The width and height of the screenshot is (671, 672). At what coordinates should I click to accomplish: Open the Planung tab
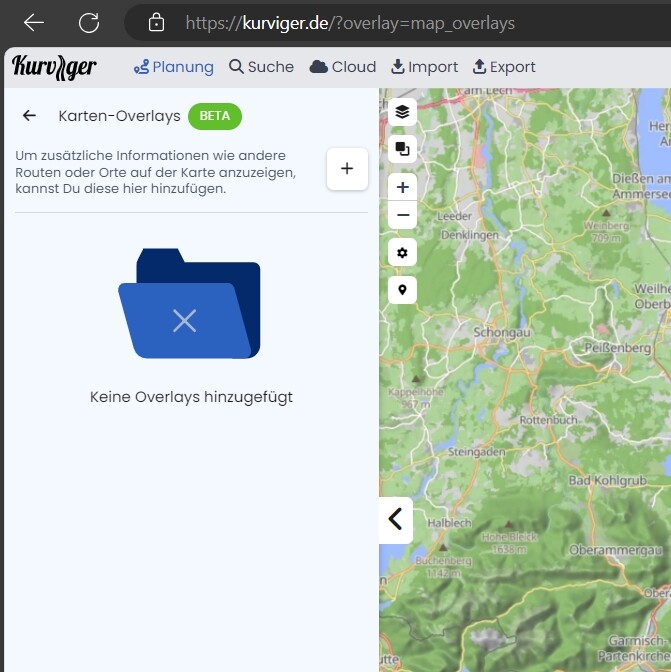[174, 67]
